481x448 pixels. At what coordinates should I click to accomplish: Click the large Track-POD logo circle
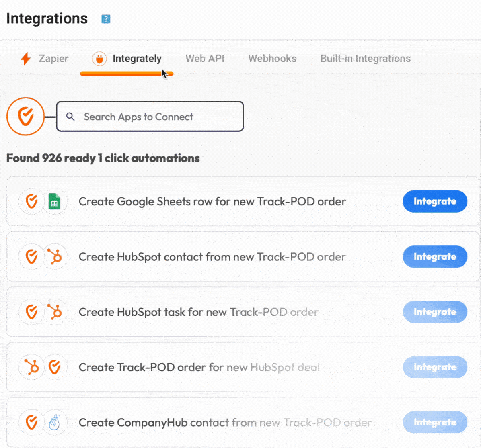[x=25, y=117]
